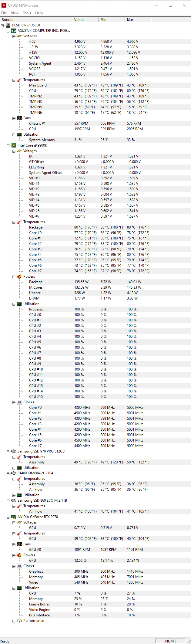Screen dimensions: 191x644
Task: Select the VCORE voltage row
Action: click(35, 69)
